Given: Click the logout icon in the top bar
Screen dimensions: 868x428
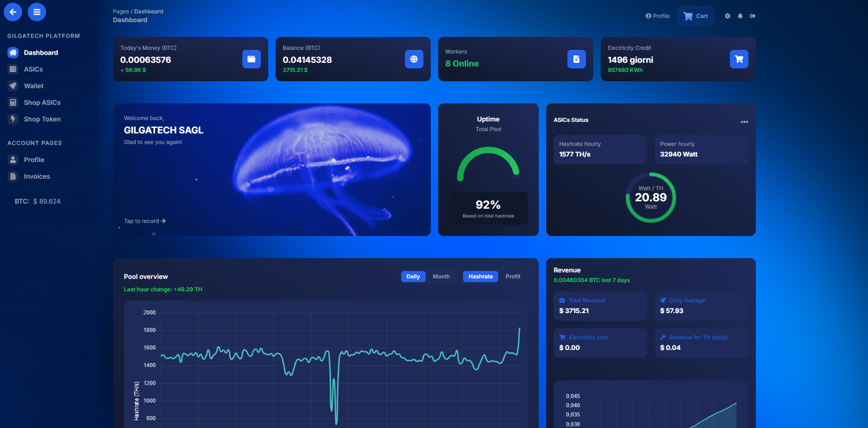Looking at the screenshot, I should click(x=753, y=16).
